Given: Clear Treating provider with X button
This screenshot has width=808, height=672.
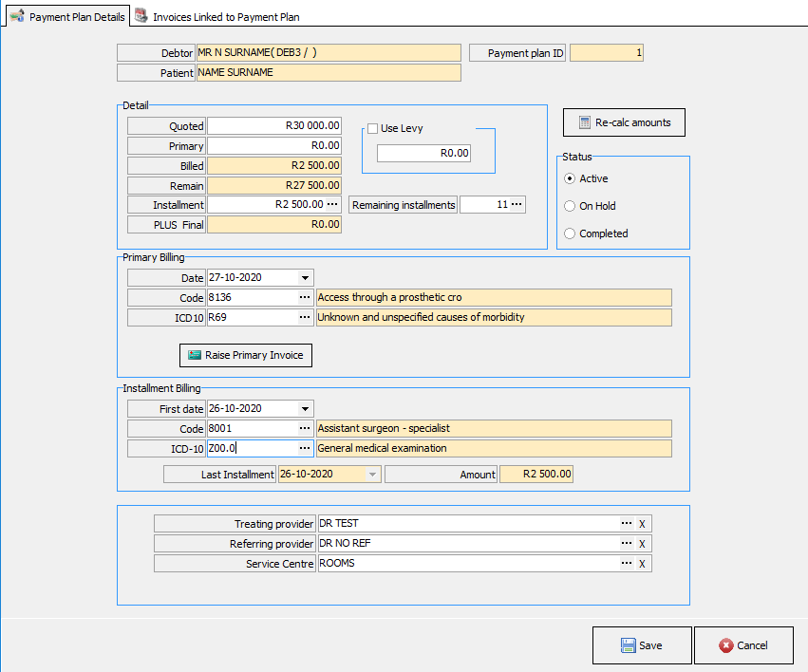Looking at the screenshot, I should [x=642, y=523].
